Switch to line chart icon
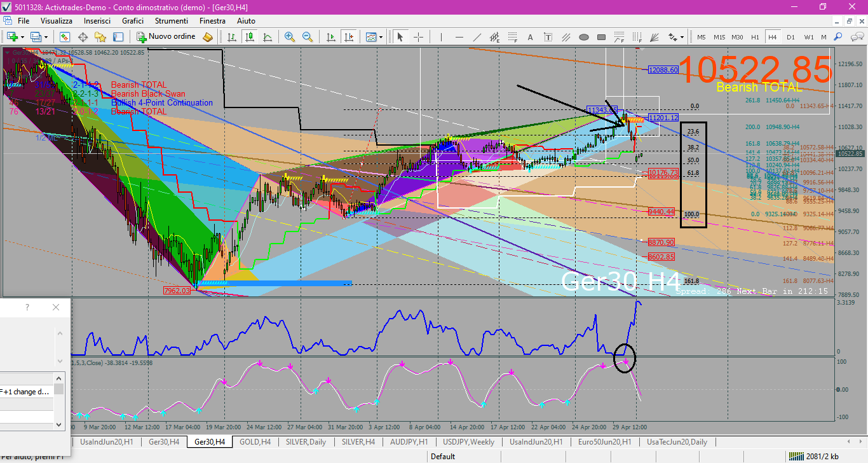 pos(268,37)
